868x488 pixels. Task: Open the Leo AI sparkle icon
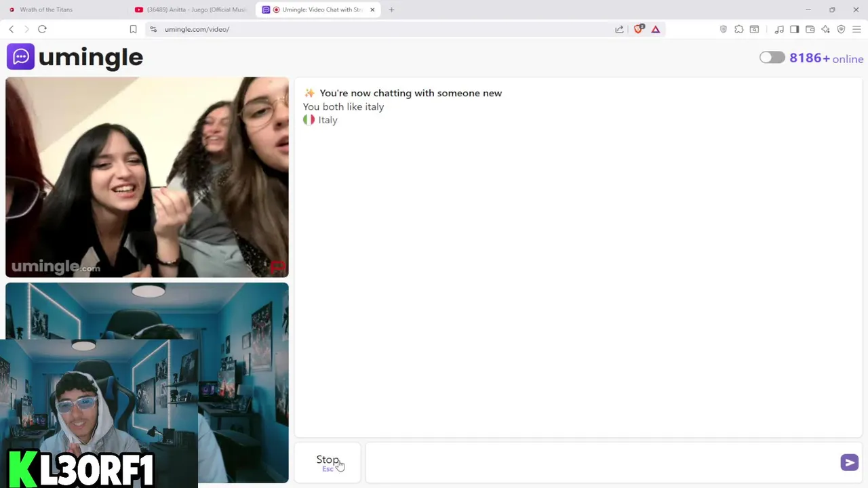[825, 29]
